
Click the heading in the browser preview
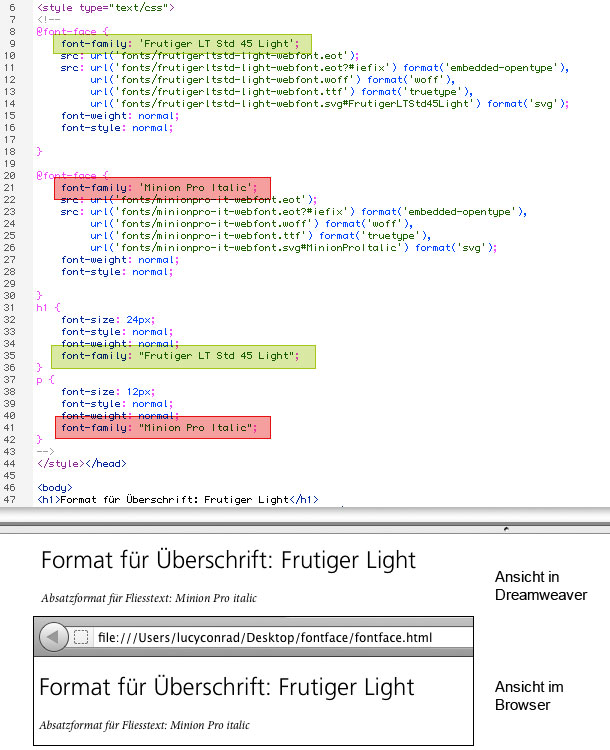coord(226,688)
